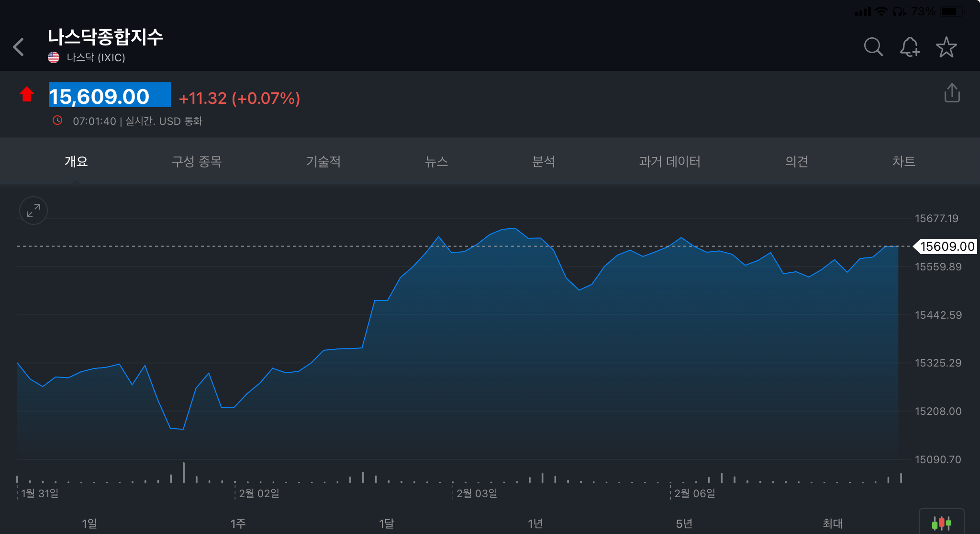980x534 pixels.
Task: Tap the Wi-Fi status icon
Action: (881, 11)
